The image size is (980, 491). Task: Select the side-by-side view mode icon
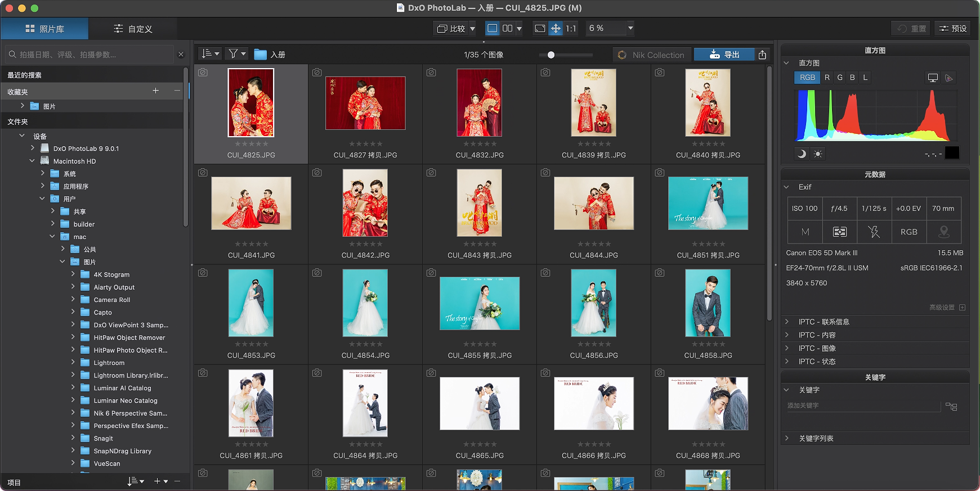coord(507,28)
